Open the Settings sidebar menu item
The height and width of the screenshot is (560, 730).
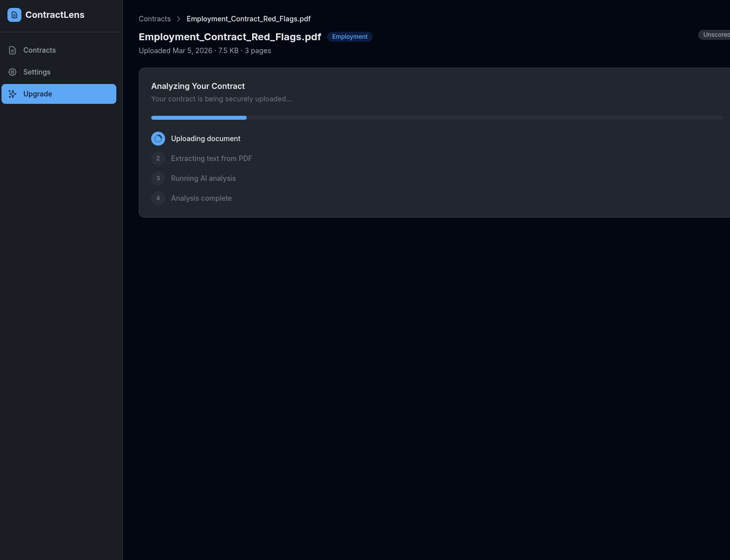point(37,72)
